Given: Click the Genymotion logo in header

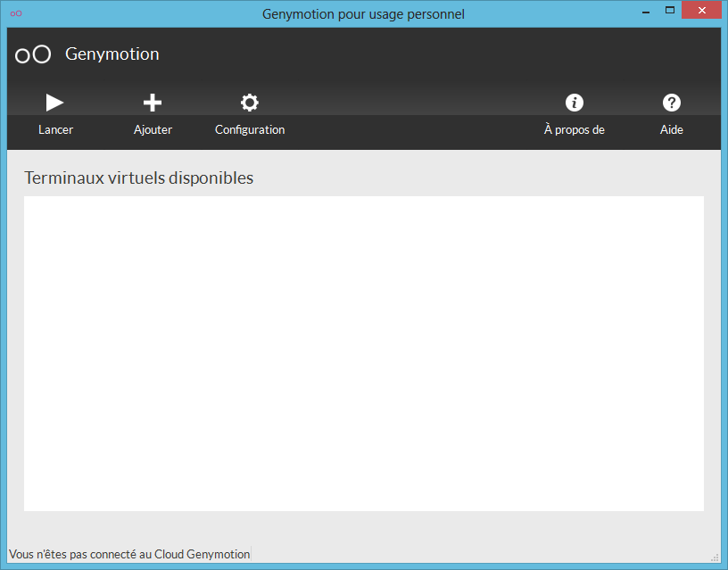Looking at the screenshot, I should [x=33, y=54].
